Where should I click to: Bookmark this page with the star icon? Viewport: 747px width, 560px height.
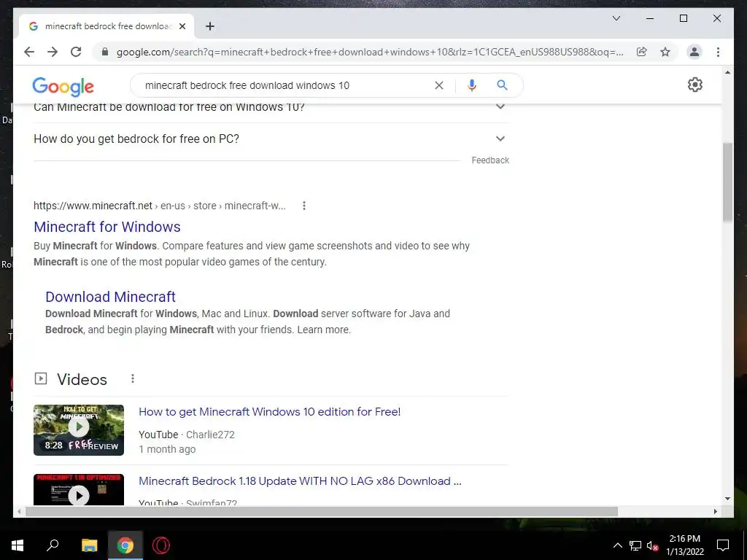665,52
